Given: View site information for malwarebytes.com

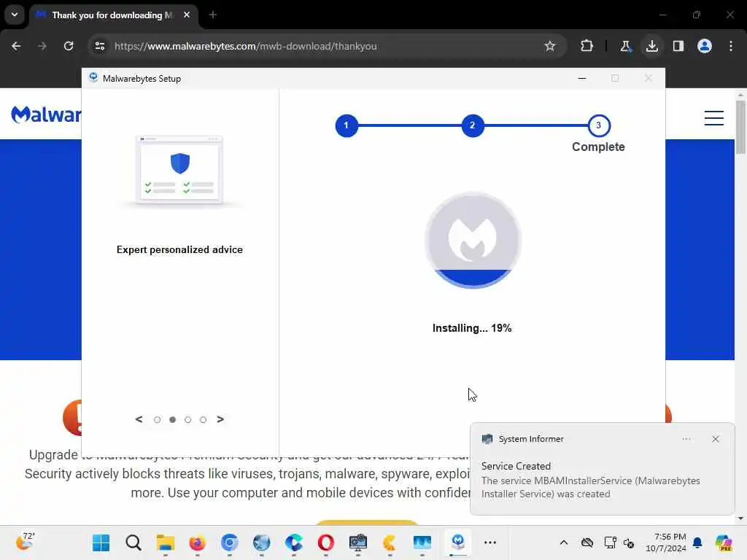Looking at the screenshot, I should tap(99, 46).
